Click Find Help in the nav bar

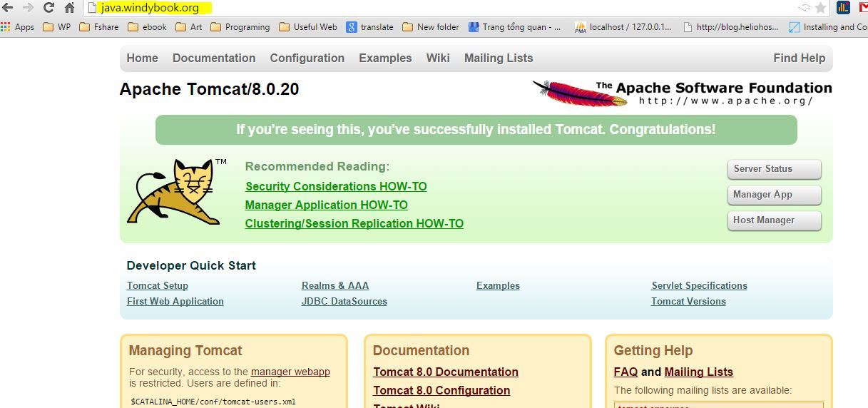799,58
